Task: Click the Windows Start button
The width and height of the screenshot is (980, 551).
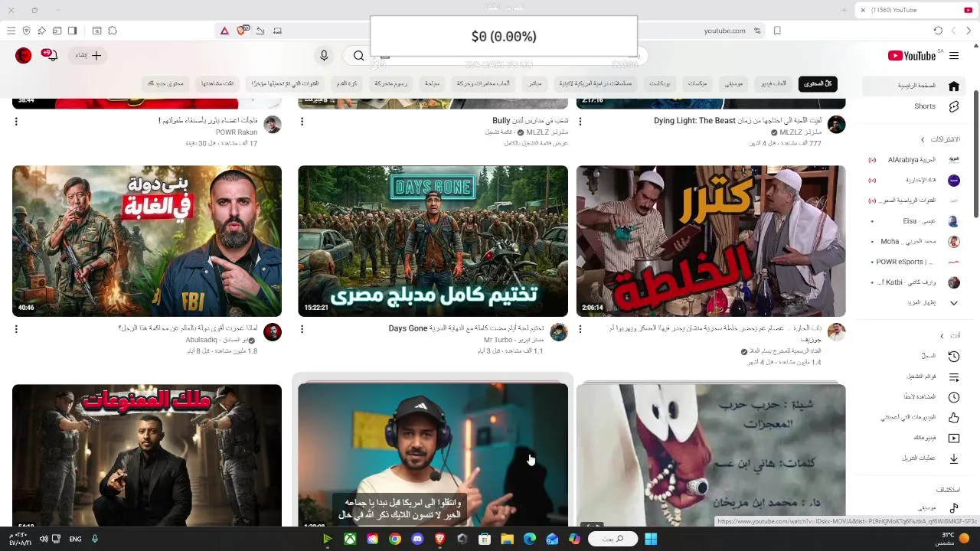Action: tap(651, 539)
